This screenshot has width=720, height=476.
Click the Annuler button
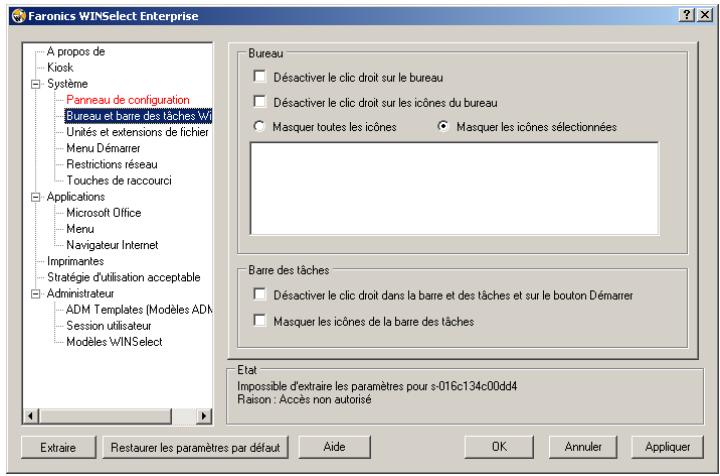pos(583,447)
